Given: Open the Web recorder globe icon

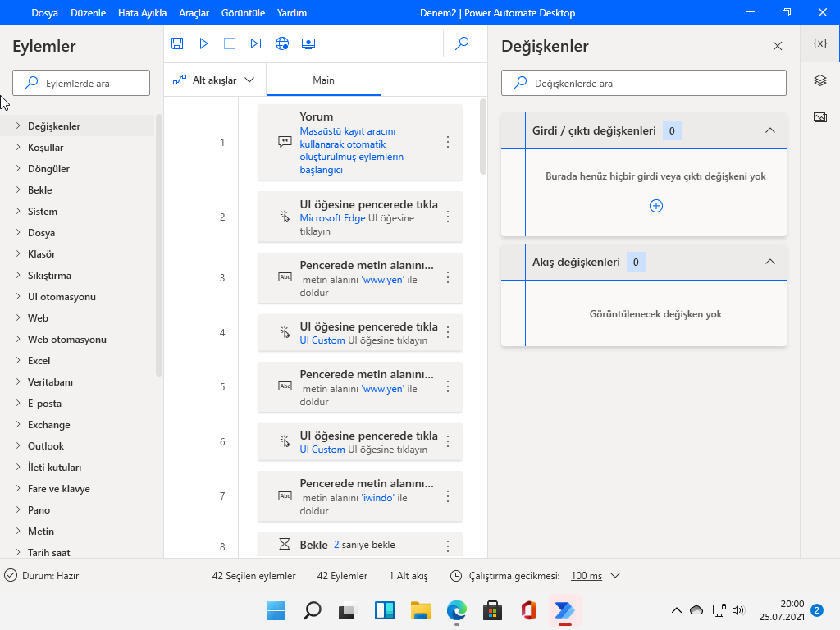Looking at the screenshot, I should (282, 43).
